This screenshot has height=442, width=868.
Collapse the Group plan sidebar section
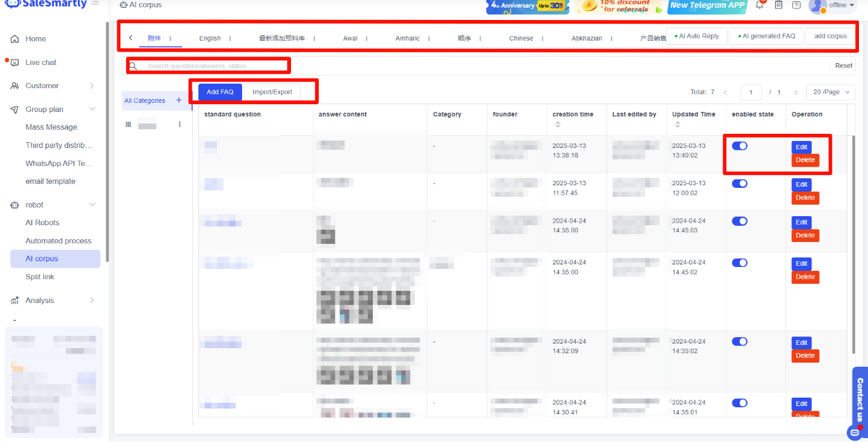(x=92, y=109)
